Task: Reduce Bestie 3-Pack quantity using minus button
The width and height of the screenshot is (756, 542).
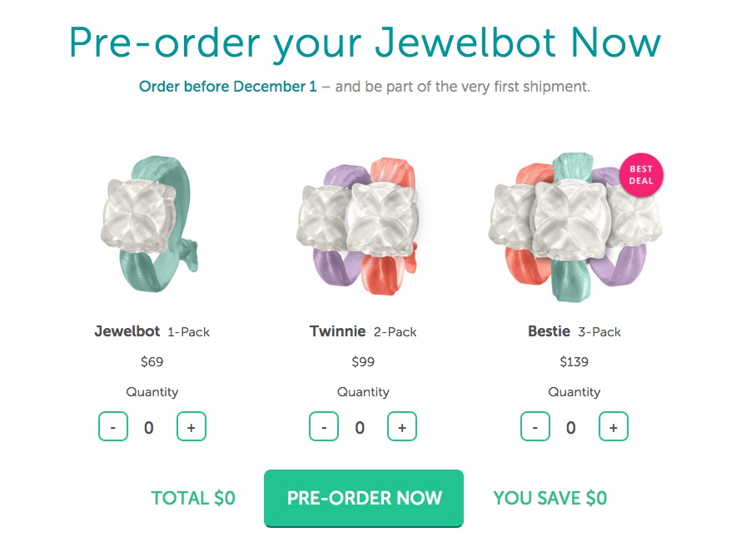Action: tap(535, 427)
